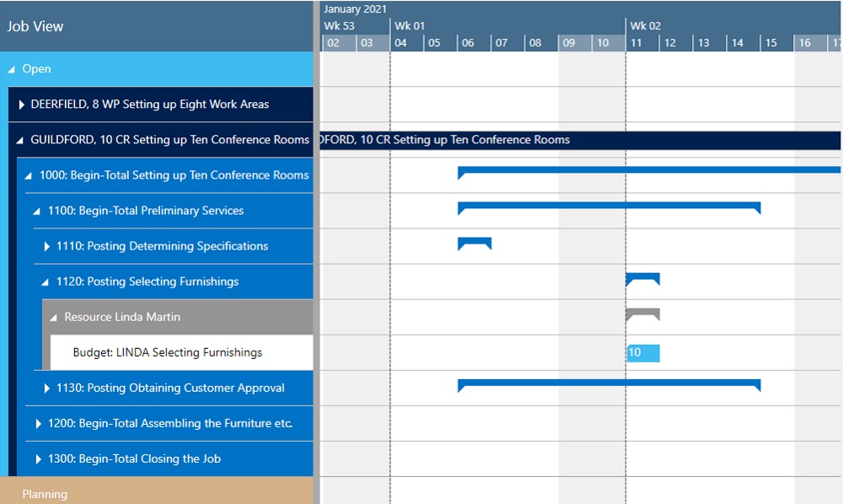The height and width of the screenshot is (504, 843).
Task: Click the Wk 02 week header
Action: click(x=645, y=26)
